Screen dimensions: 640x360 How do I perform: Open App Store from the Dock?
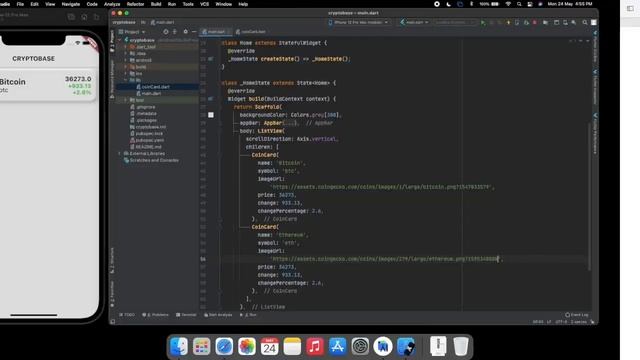337,346
